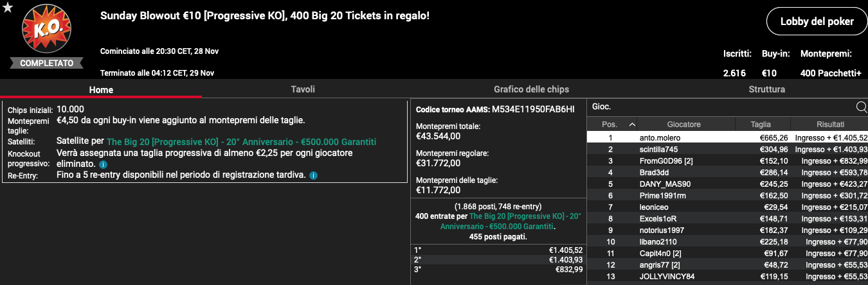Image resolution: width=868 pixels, height=285 pixels.
Task: Select player anto.molero row
Action: tap(727, 137)
